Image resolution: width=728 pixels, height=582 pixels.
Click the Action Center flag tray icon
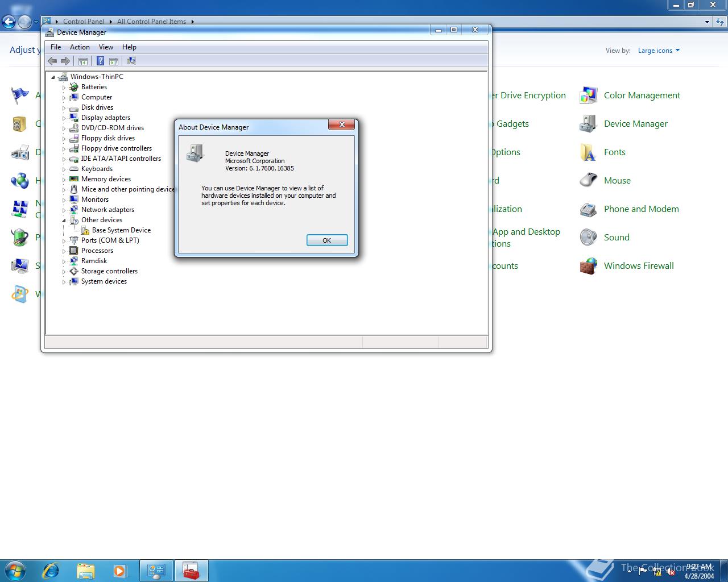coord(643,572)
